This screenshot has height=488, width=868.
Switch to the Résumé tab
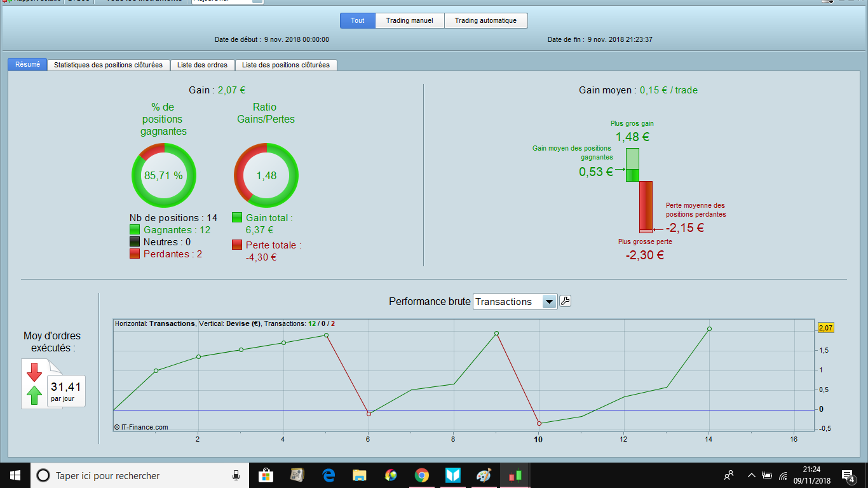tap(27, 64)
